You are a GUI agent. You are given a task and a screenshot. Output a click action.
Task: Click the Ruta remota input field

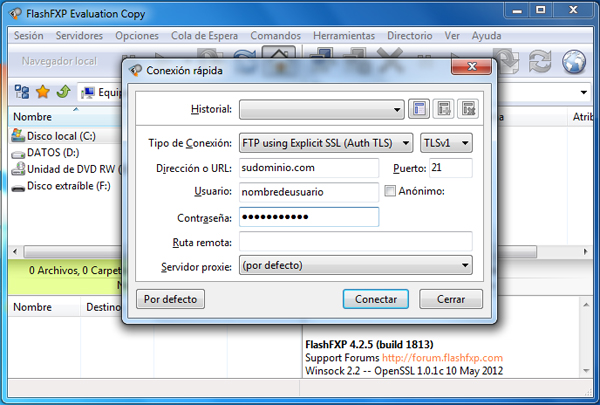355,242
